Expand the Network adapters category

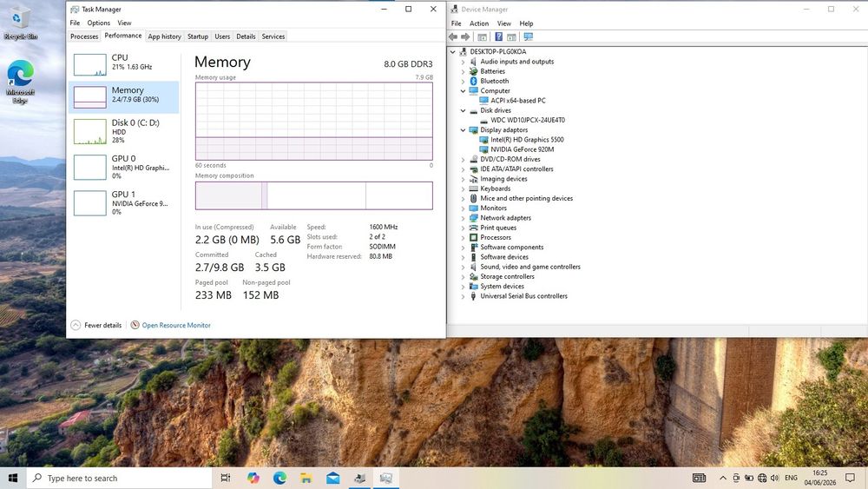tap(464, 218)
